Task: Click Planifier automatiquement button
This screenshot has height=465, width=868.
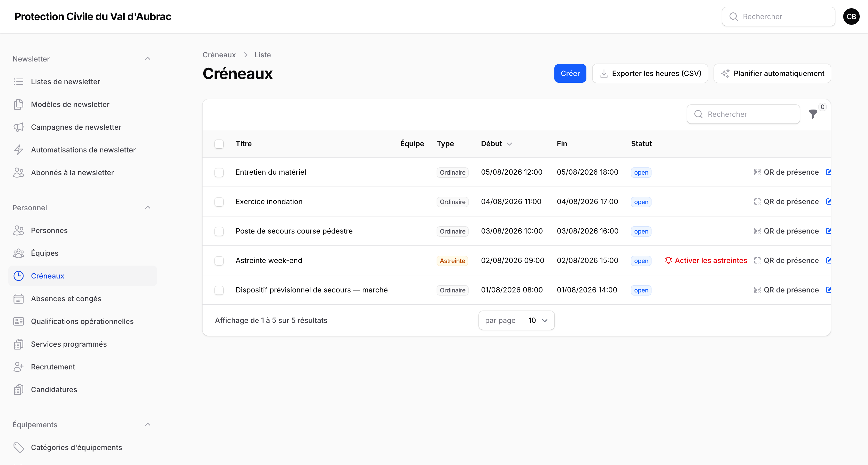Action: click(x=772, y=73)
